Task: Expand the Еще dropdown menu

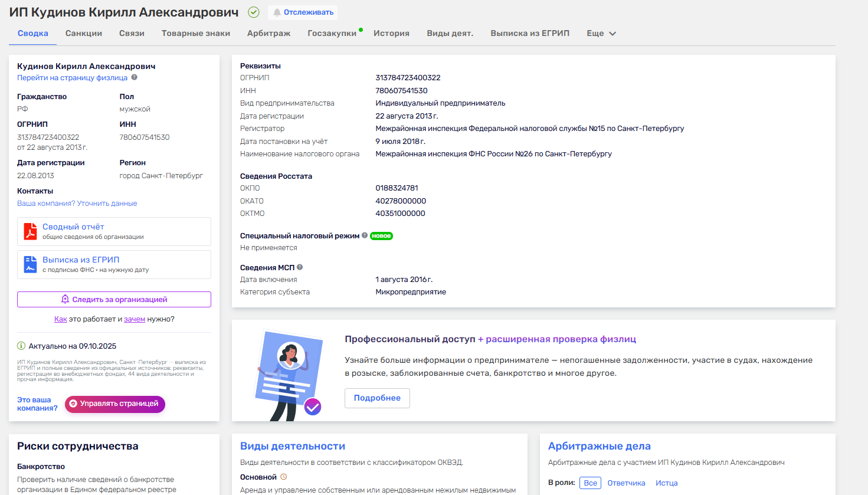Action: [x=601, y=34]
